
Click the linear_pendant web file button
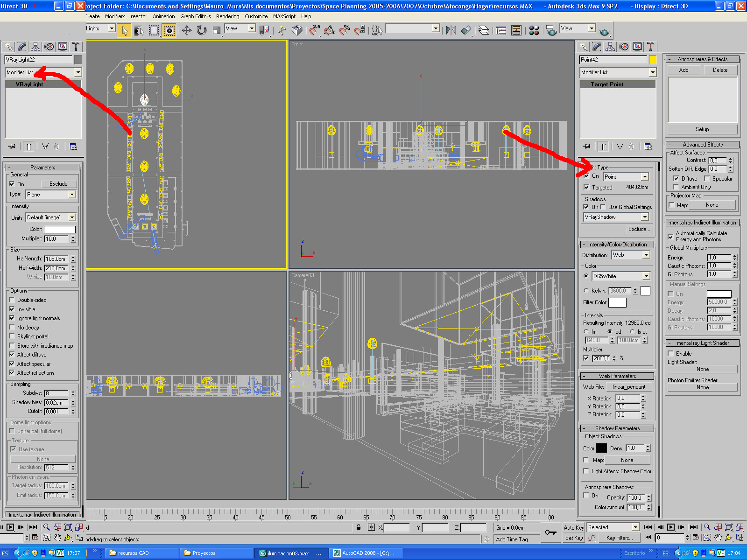(629, 387)
